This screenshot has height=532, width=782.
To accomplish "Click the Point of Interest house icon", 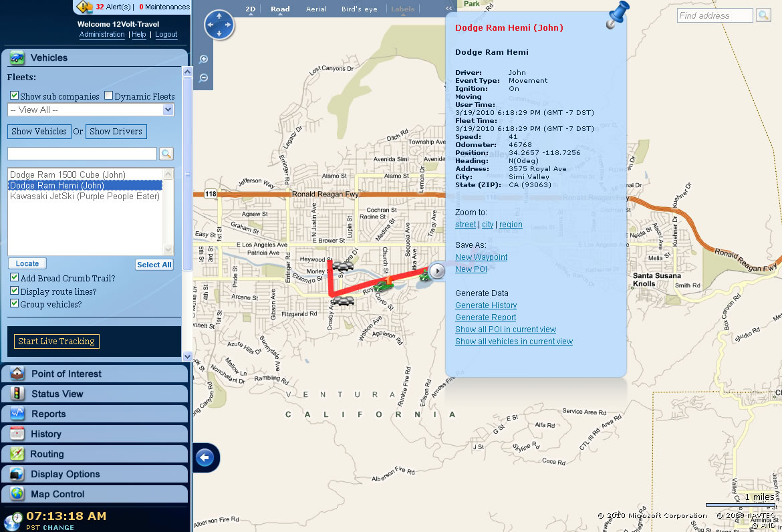I will pyautogui.click(x=17, y=374).
